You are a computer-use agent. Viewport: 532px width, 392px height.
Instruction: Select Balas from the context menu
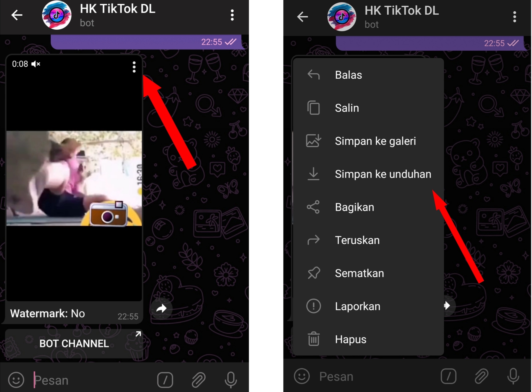[x=368, y=75]
